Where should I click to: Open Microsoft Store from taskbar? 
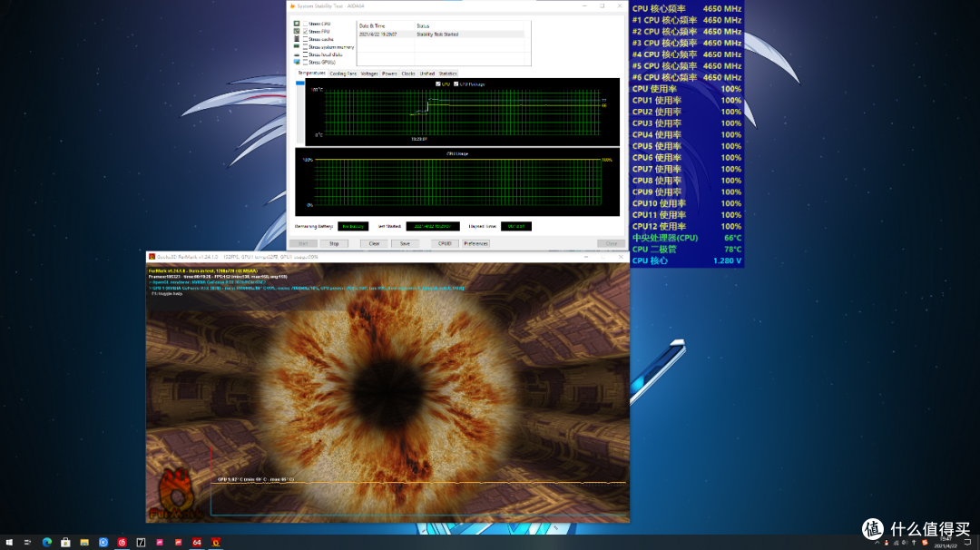pos(65,543)
